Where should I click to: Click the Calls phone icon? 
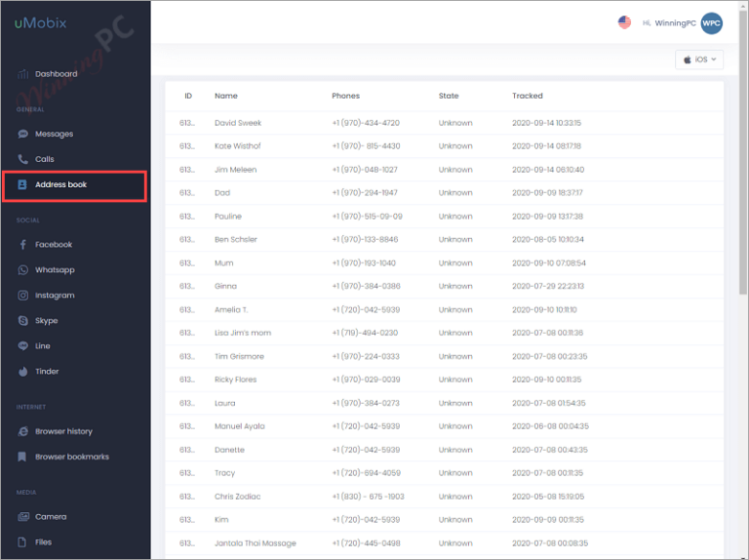[23, 159]
